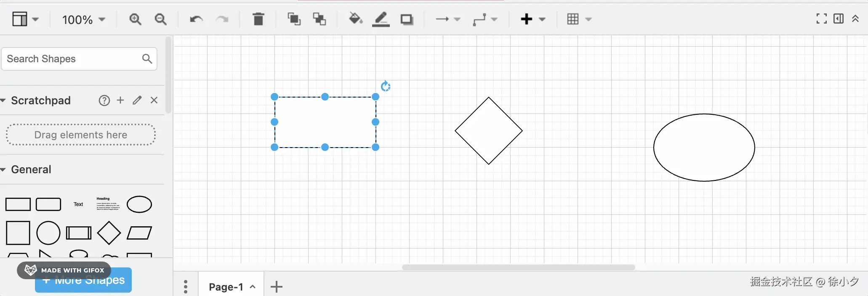Select the Square shape in palette
Screen dimensions: 868x296
tap(18, 233)
